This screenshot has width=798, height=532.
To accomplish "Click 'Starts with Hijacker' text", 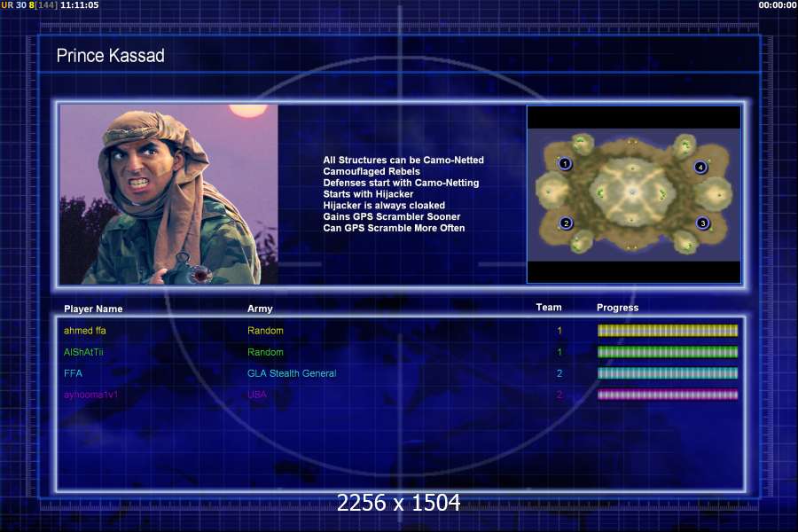I will click(368, 194).
